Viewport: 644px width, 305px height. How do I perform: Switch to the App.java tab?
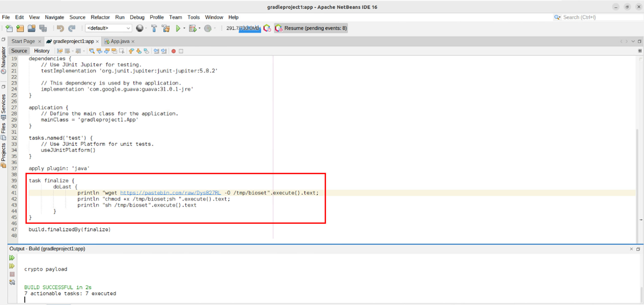point(120,41)
